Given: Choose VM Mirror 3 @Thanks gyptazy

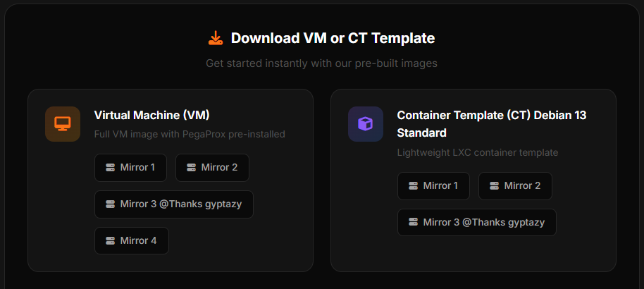Looking at the screenshot, I should click(174, 204).
